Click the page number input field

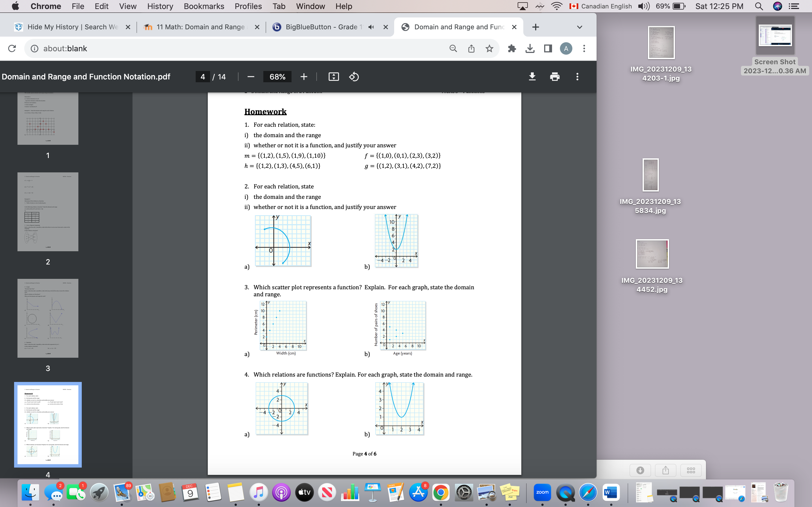pos(203,77)
